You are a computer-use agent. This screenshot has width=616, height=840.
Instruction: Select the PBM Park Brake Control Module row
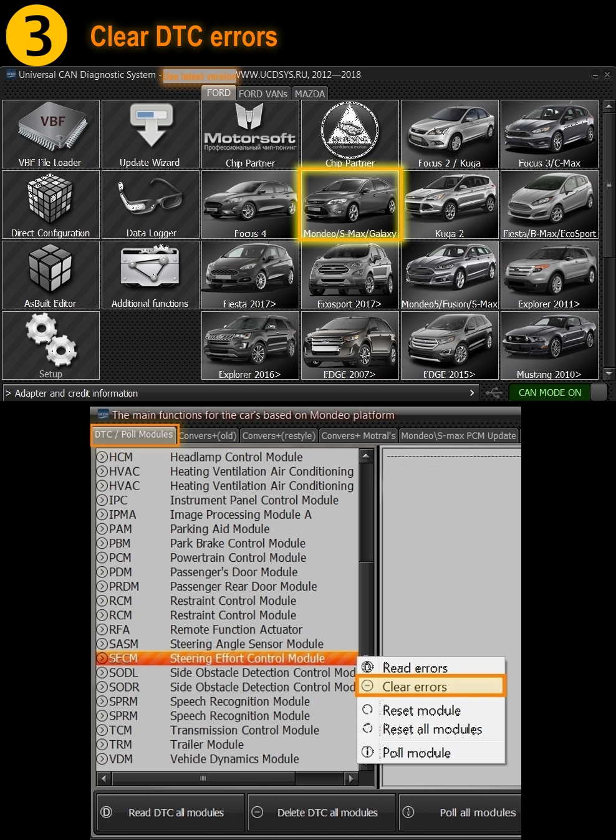(228, 543)
